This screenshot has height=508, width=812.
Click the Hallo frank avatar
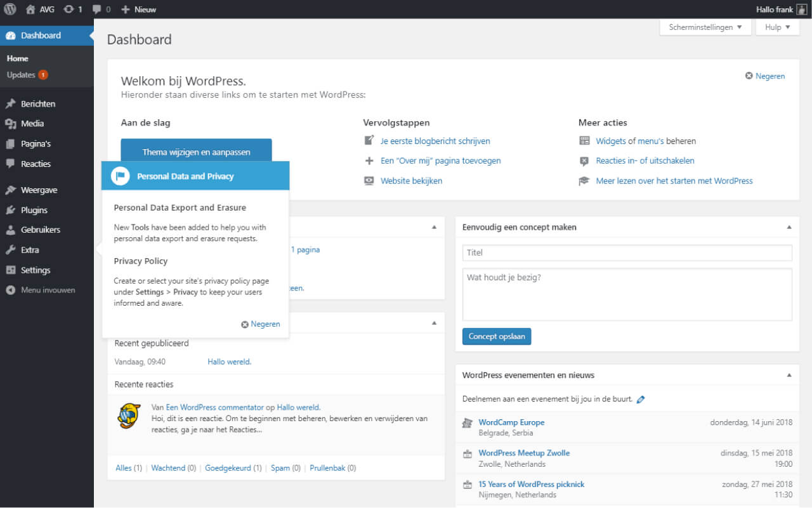coord(801,9)
